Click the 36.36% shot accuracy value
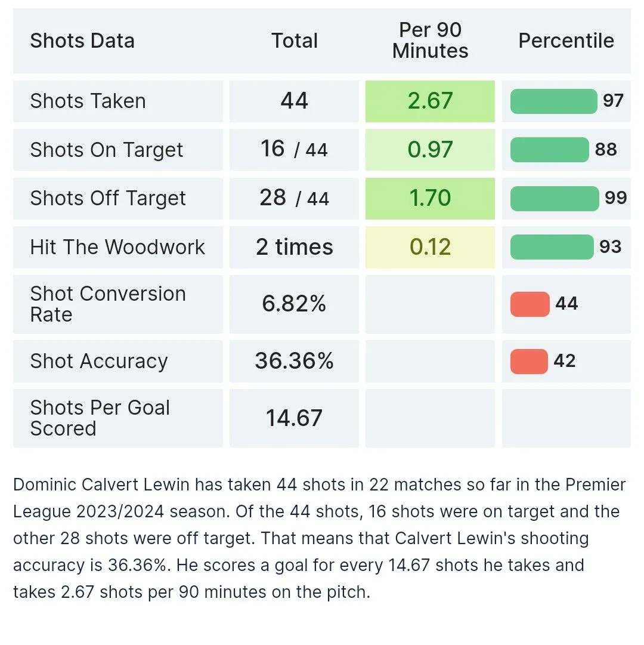Viewport: 644px width, 645px height. pyautogui.click(x=294, y=361)
